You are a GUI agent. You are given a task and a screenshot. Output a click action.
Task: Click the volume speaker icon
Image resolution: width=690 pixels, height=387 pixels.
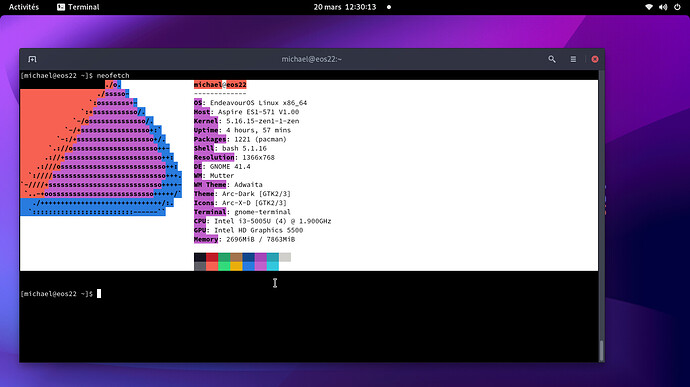click(663, 7)
